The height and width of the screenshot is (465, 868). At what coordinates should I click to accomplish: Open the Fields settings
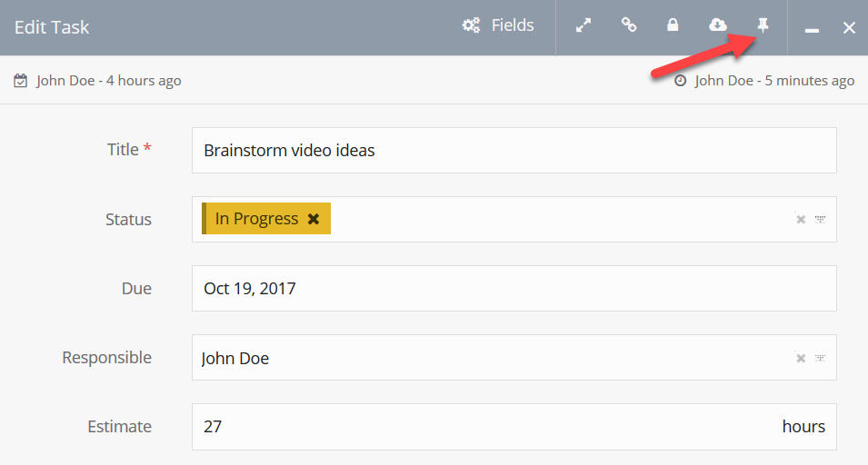coord(498,25)
